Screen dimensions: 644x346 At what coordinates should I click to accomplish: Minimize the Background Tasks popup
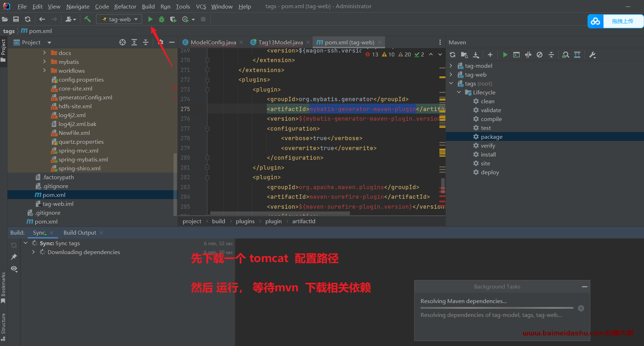(585, 287)
